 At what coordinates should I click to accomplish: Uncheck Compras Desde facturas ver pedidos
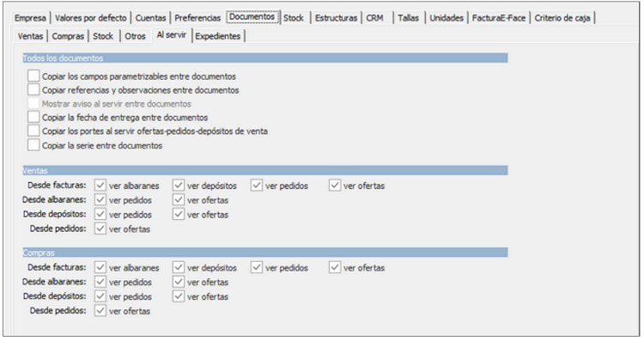click(x=257, y=267)
